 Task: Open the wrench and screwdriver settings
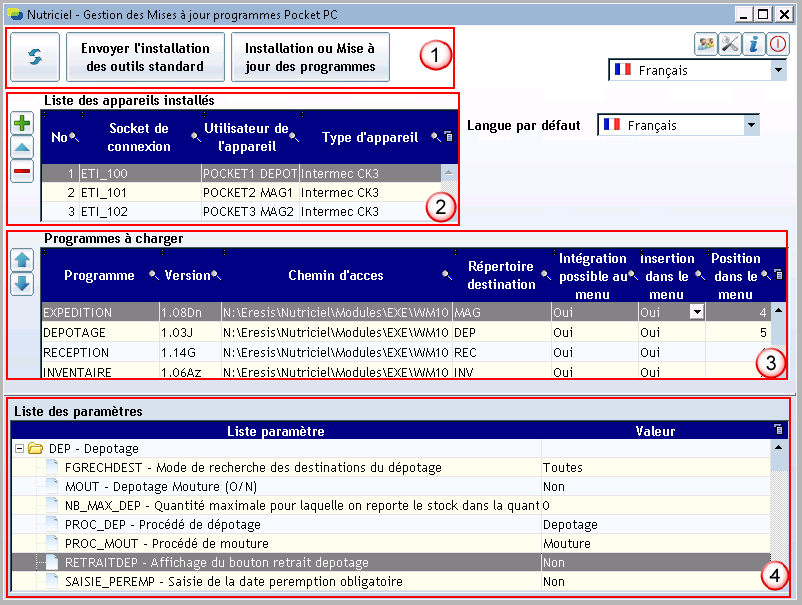point(730,44)
